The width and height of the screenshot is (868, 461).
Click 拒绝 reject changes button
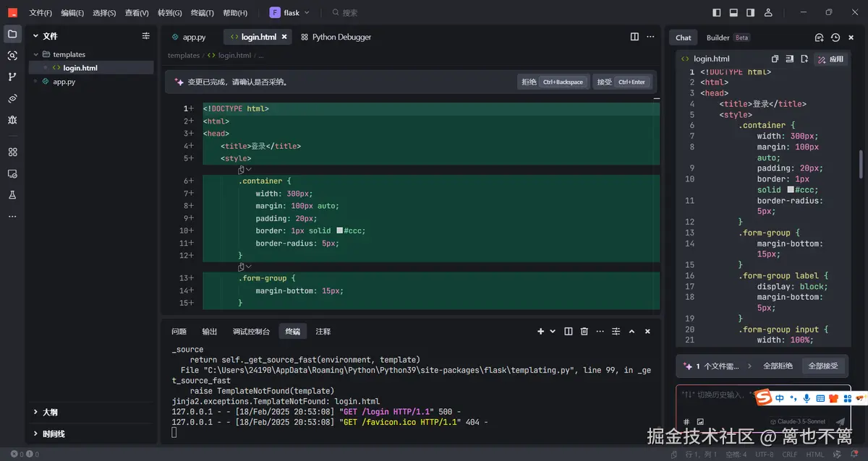(x=553, y=82)
